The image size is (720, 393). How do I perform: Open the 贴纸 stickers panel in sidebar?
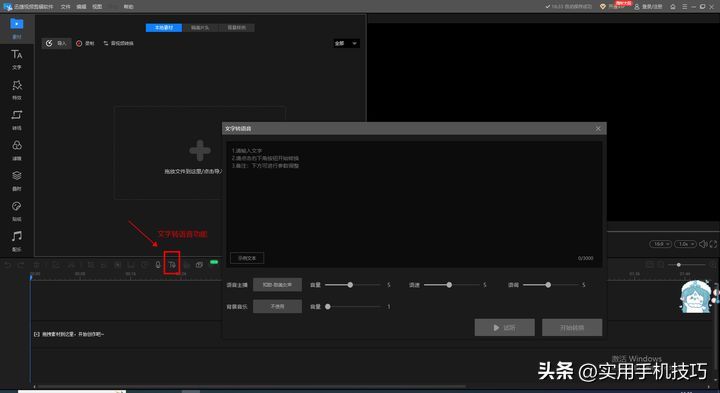coord(17,211)
